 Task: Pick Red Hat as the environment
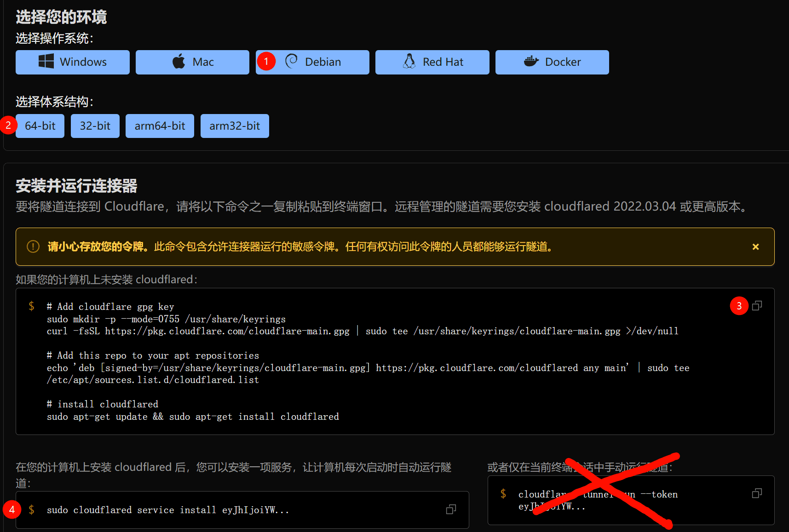click(x=432, y=62)
